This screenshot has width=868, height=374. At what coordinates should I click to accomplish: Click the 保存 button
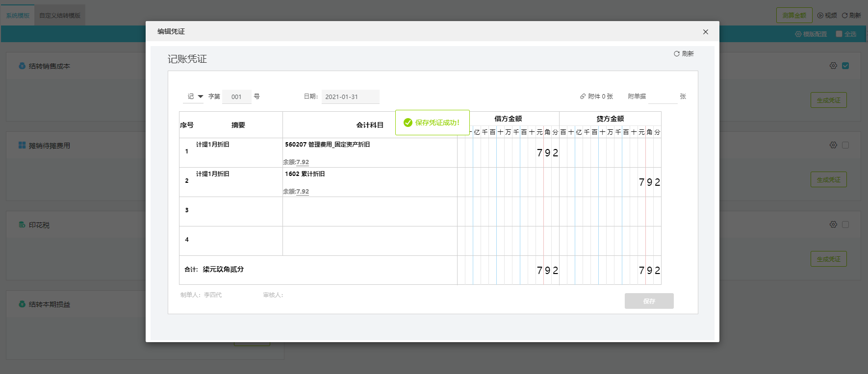tap(649, 301)
